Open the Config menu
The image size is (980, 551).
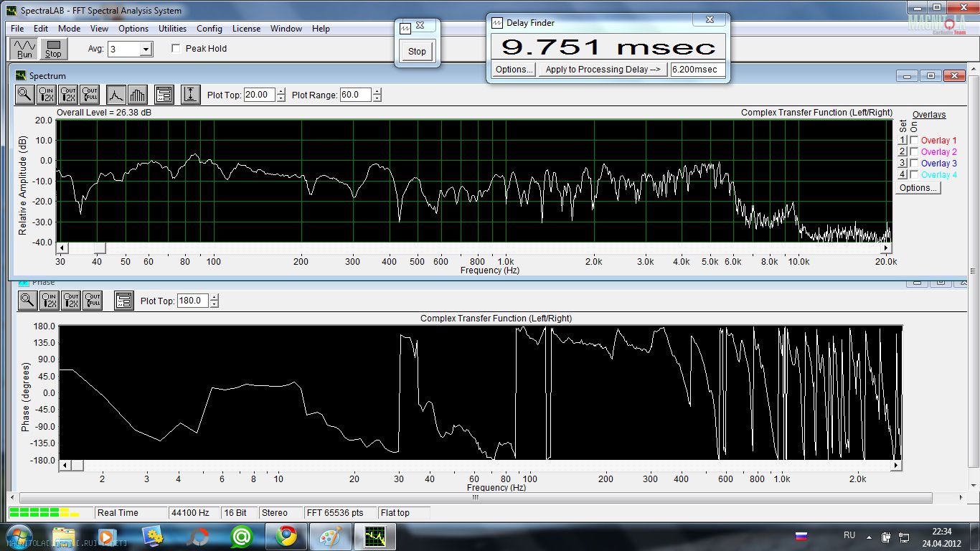(x=209, y=29)
